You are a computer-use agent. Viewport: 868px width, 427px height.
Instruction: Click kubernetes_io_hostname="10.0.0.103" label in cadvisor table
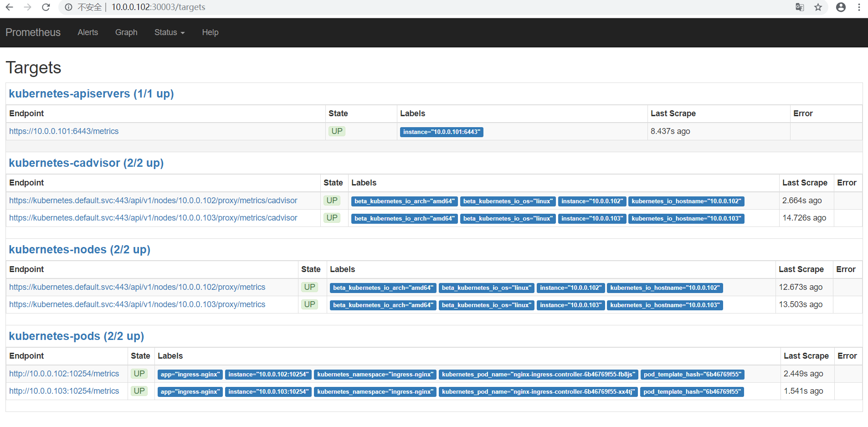pos(686,218)
